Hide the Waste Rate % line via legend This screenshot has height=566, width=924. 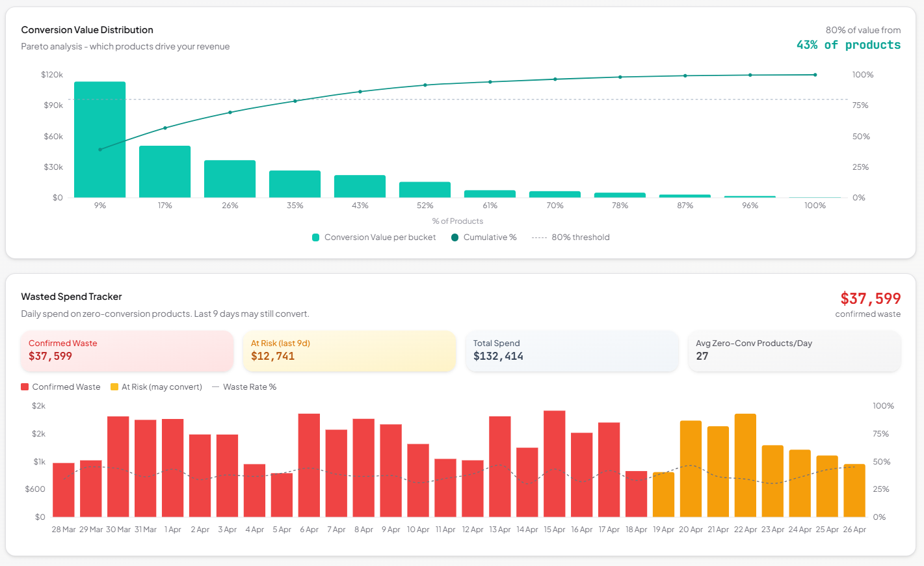tap(249, 386)
